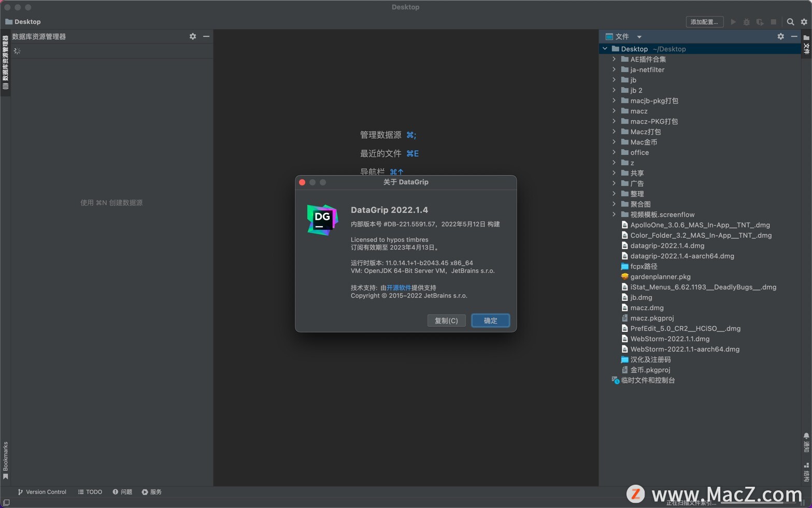Open settings gear of 文件 panel

click(781, 36)
